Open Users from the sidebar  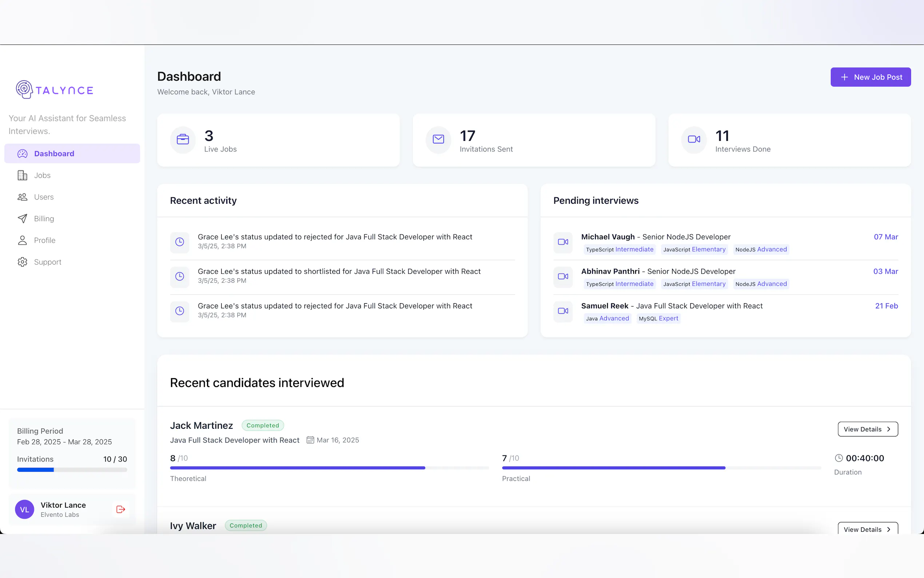click(x=44, y=197)
